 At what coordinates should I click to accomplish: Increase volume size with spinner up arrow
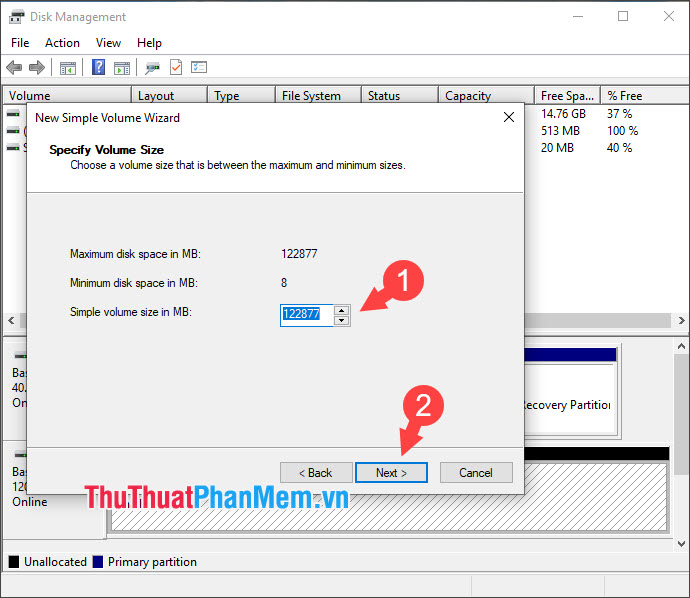click(x=341, y=310)
